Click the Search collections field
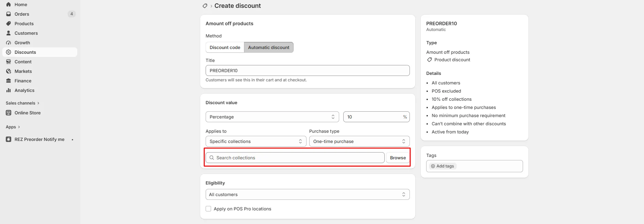Screen dimensions: 644x224 295,158
